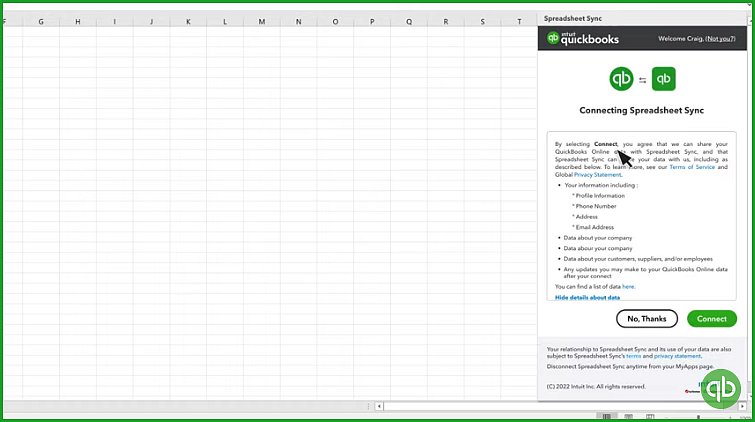Switch to Page Break Preview in status bar

tap(650, 416)
